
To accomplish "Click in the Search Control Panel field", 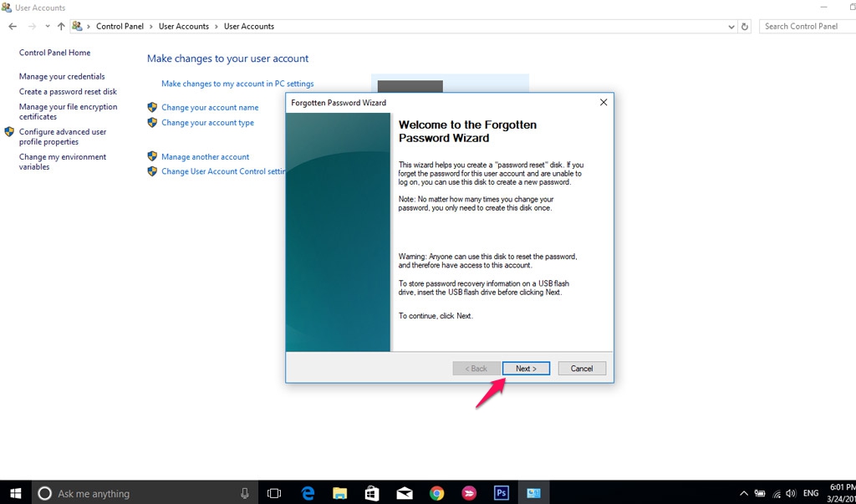I will point(807,27).
